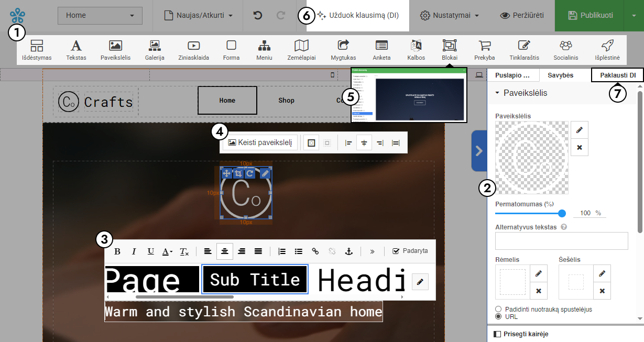Open the Home page dropdown
This screenshot has height=342, width=644.
click(x=100, y=16)
